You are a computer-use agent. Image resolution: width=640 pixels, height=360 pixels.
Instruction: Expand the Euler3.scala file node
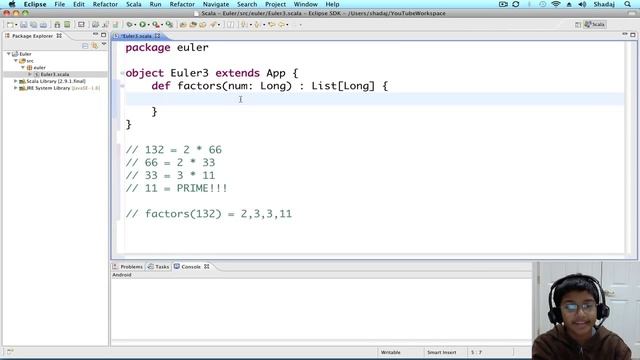(x=30, y=74)
